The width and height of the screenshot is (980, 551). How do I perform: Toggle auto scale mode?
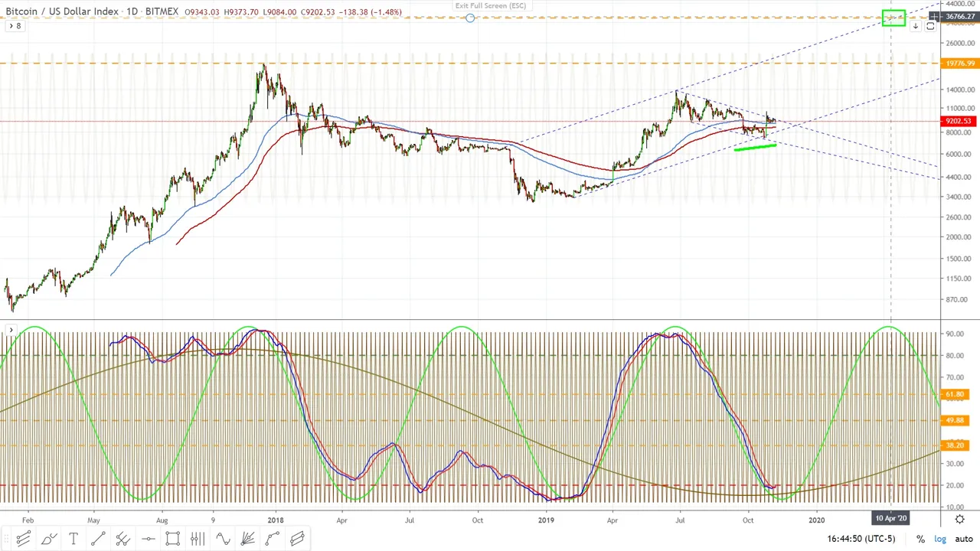point(963,539)
